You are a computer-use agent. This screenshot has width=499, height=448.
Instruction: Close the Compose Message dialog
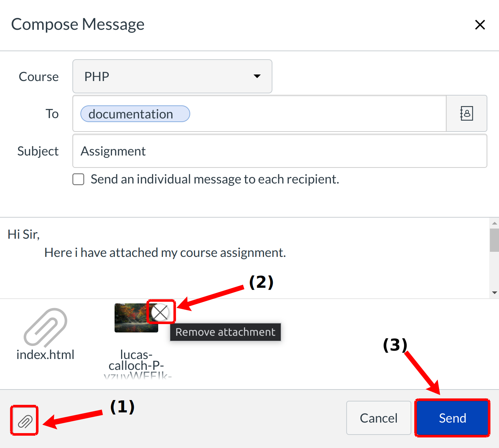tap(480, 25)
